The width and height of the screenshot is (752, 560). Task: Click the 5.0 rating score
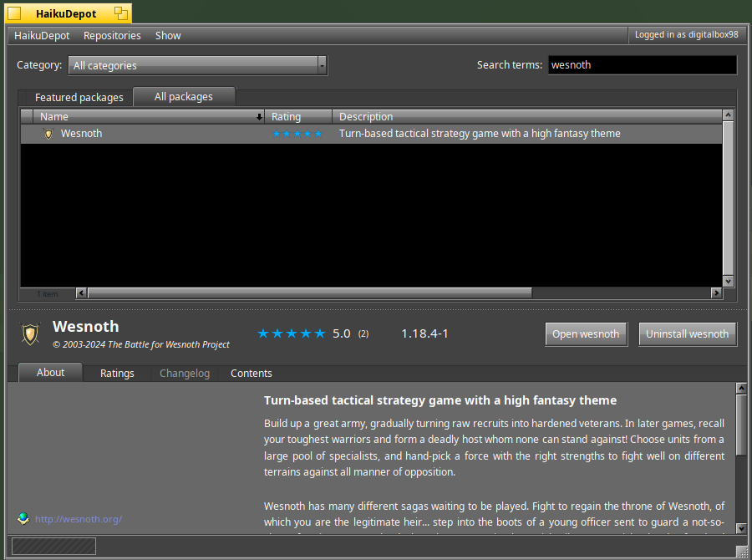coord(342,333)
